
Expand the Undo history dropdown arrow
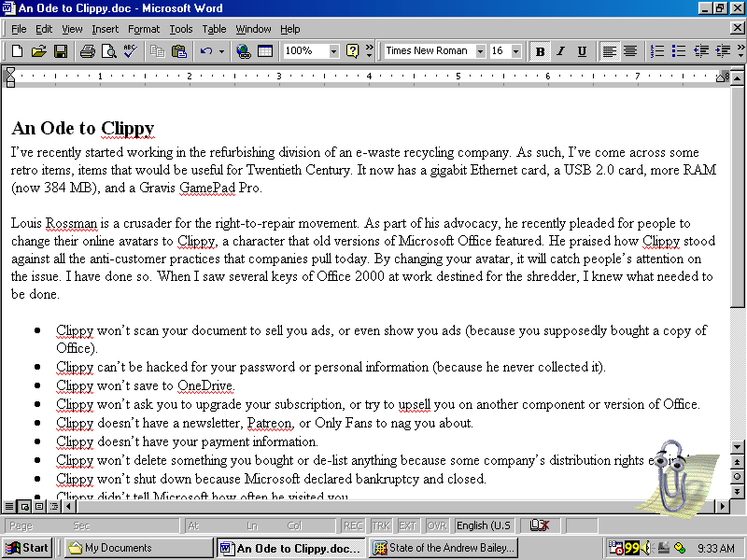pos(221,51)
